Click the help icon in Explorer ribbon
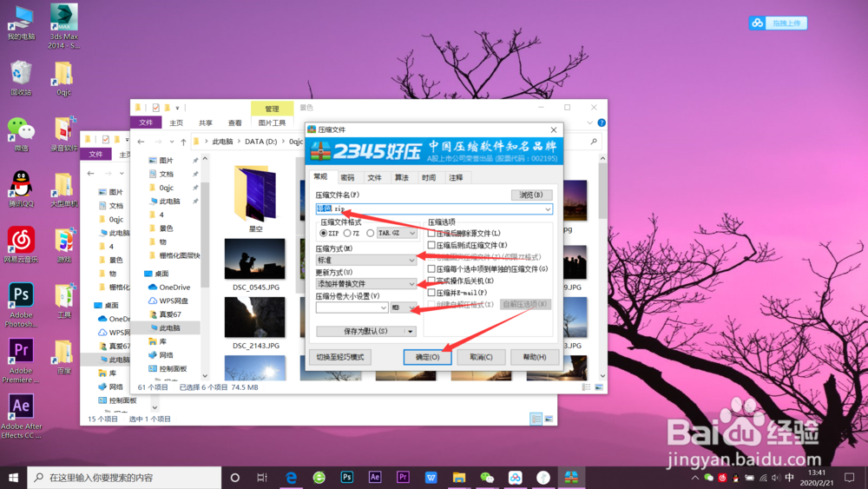The width and height of the screenshot is (868, 489). [602, 122]
